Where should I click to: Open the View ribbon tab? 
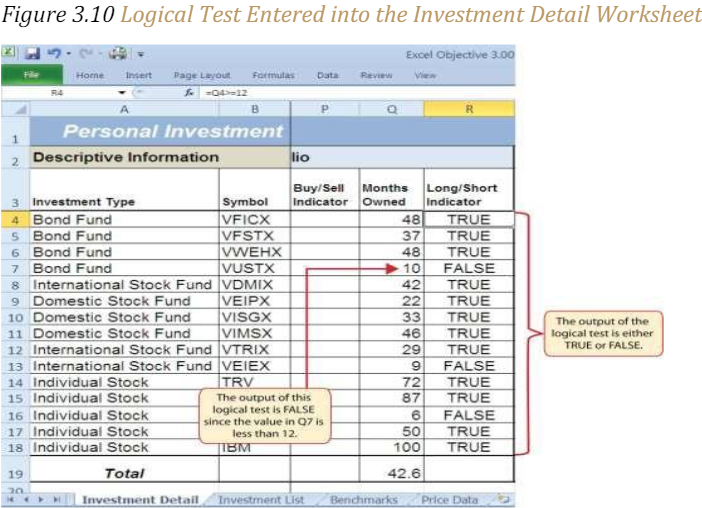[425, 75]
